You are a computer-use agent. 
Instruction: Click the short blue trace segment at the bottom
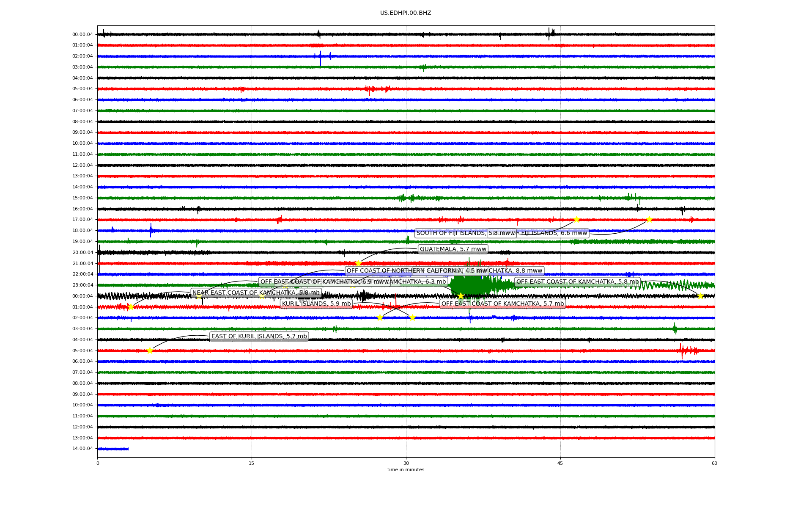pos(113,449)
